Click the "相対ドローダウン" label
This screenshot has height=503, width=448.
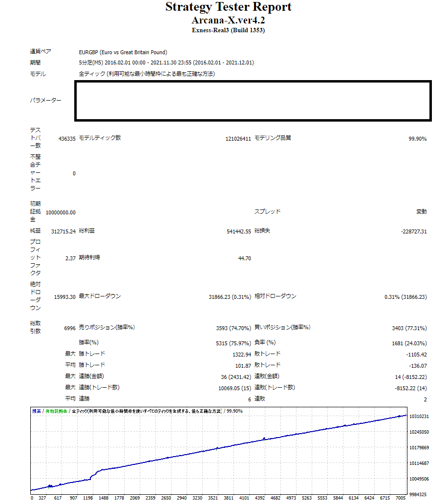[276, 296]
